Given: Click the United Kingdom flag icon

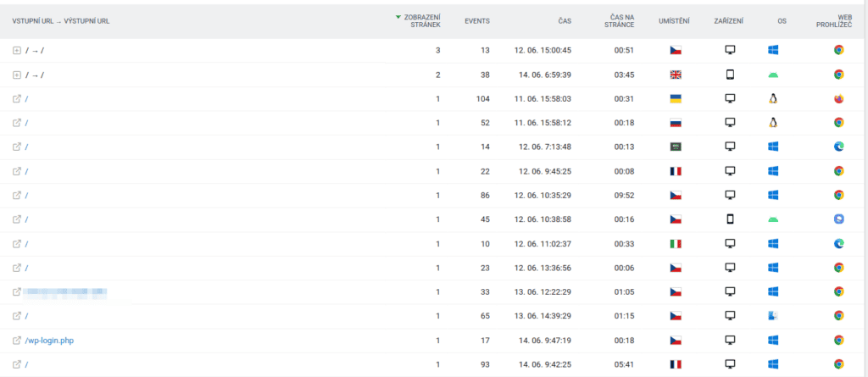Looking at the screenshot, I should (x=676, y=75).
